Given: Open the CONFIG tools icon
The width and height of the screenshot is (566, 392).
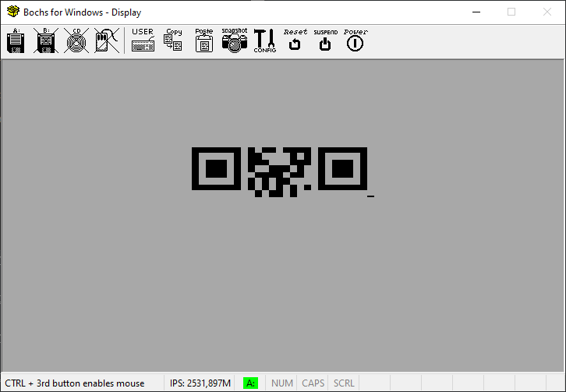Looking at the screenshot, I should [x=265, y=41].
